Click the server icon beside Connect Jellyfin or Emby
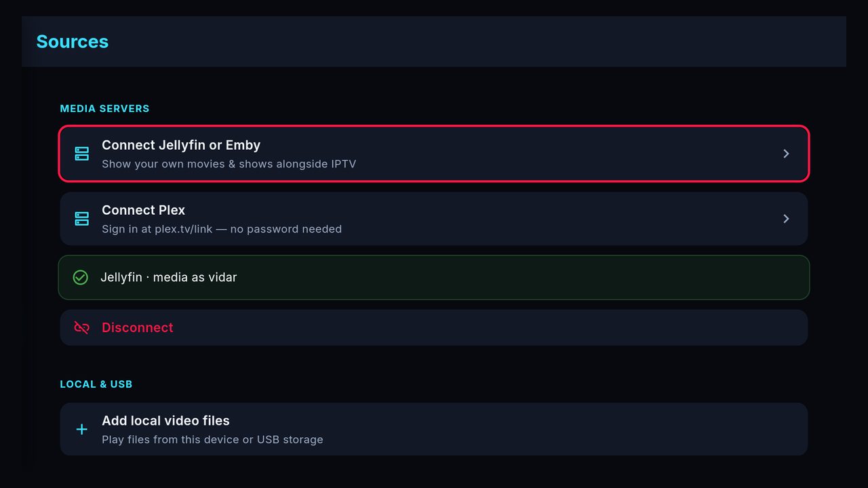Viewport: 868px width, 488px height. (82, 154)
